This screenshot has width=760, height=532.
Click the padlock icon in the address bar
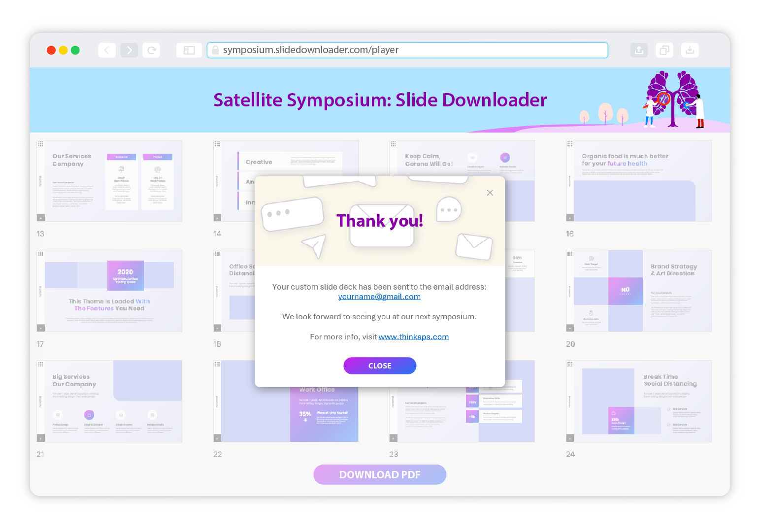point(215,50)
